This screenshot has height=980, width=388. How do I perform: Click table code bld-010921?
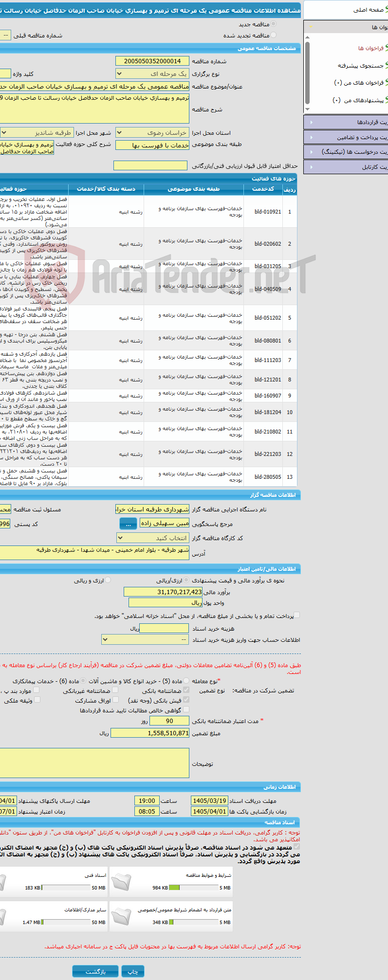268,212
